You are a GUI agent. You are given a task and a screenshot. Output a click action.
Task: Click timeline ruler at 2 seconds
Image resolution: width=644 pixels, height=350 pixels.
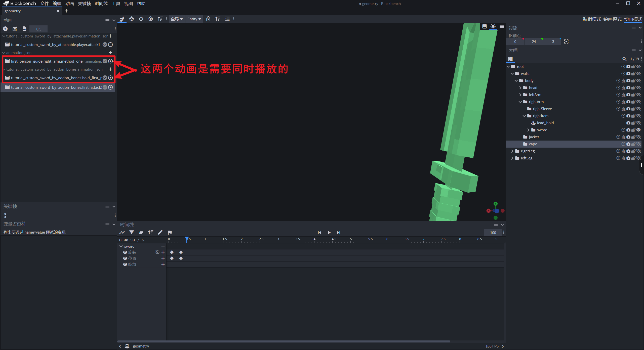(242, 239)
